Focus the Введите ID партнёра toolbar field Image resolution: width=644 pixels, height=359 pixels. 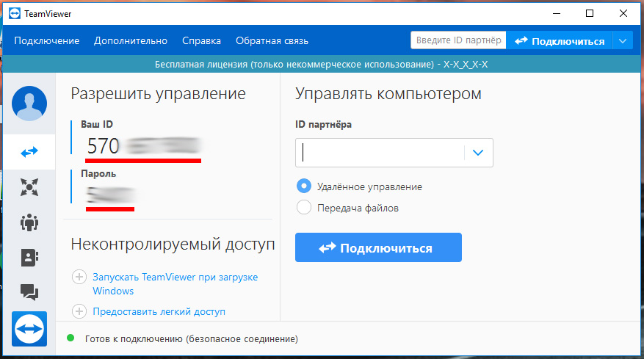(458, 40)
